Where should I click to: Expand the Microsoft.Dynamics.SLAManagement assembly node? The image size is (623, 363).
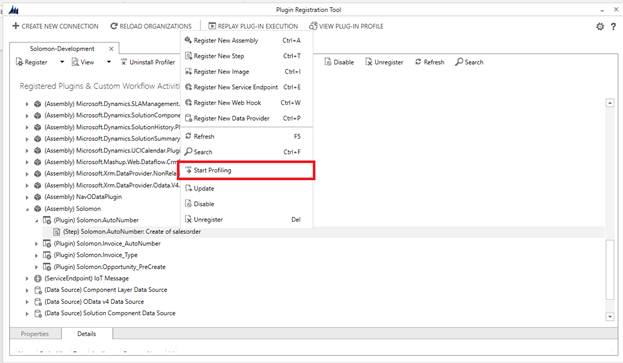pyautogui.click(x=27, y=104)
